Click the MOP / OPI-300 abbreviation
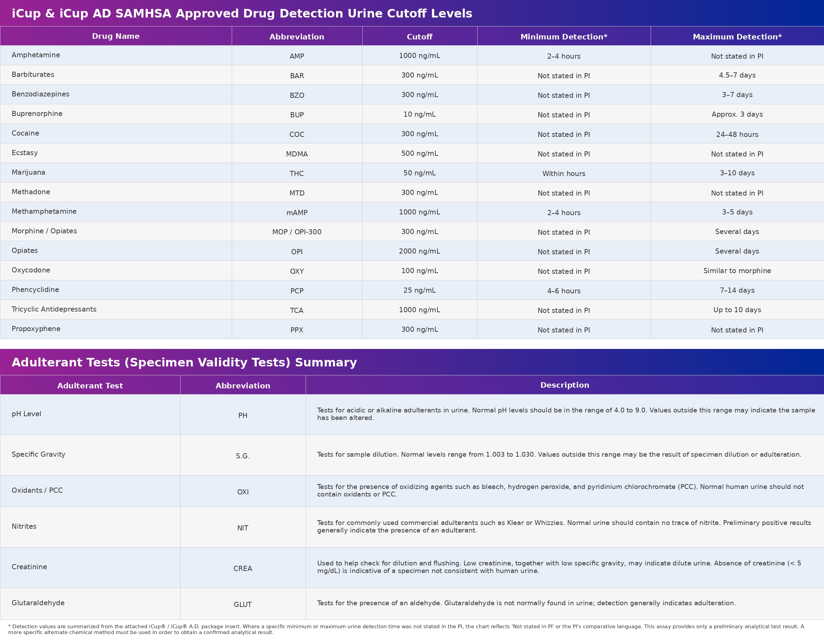 coord(297,232)
